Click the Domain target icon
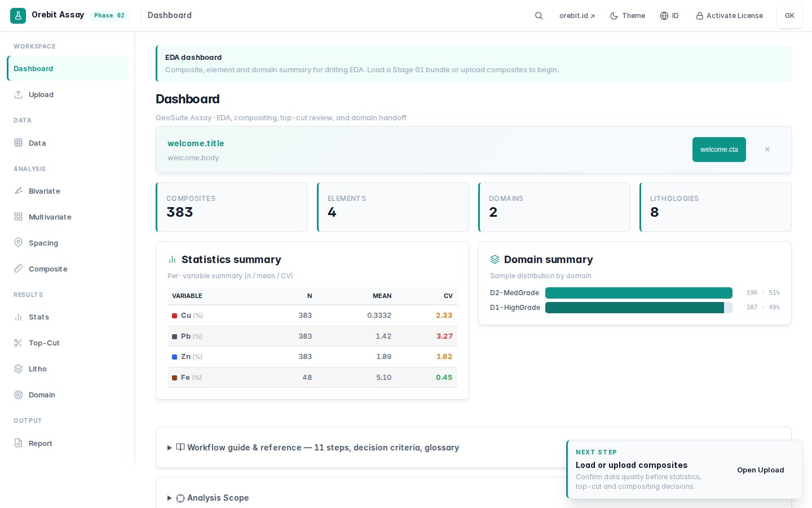This screenshot has height=508, width=812. 18,395
